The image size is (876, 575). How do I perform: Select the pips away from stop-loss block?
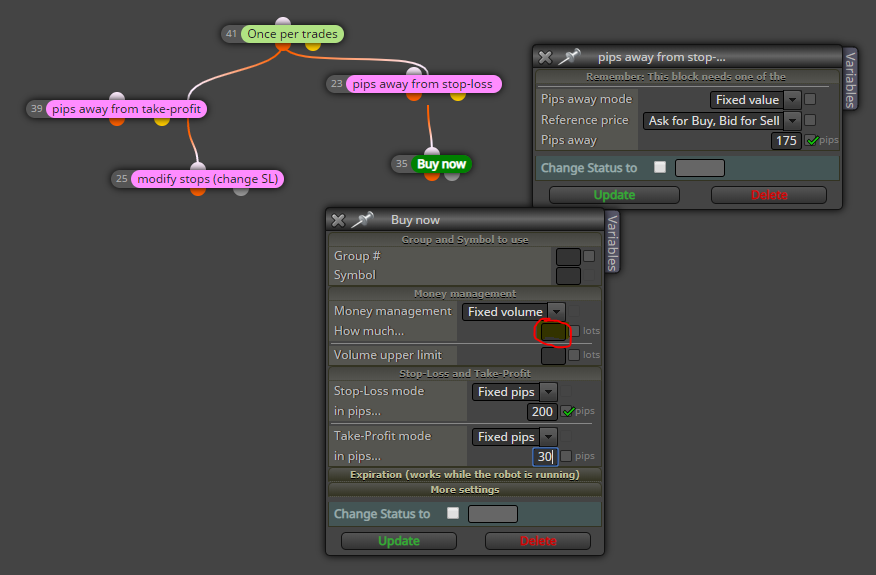423,84
